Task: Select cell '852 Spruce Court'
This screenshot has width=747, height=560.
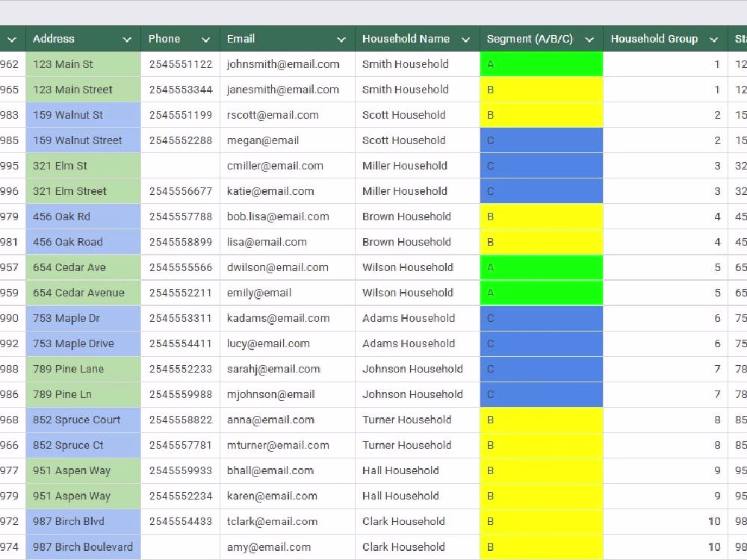Action: 84,420
